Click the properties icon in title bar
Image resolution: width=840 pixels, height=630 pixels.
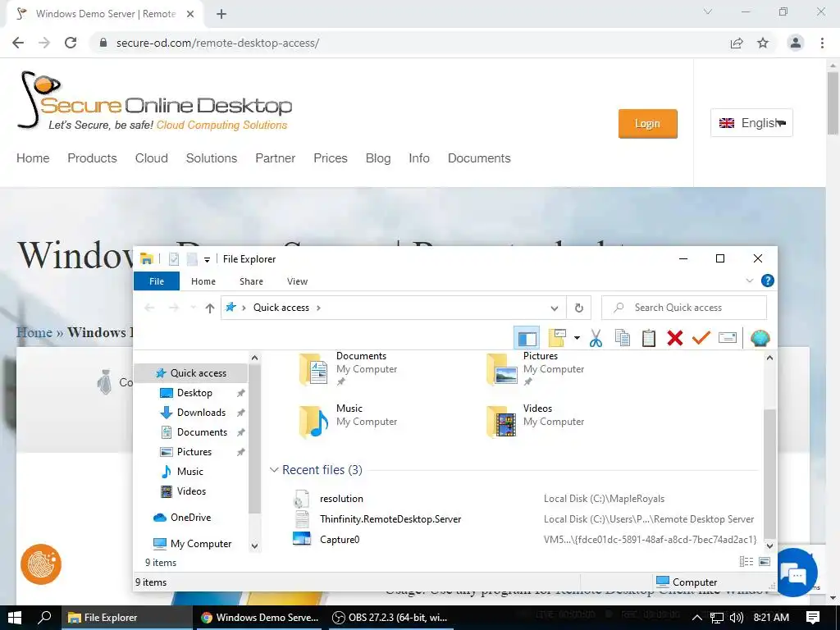pos(174,259)
